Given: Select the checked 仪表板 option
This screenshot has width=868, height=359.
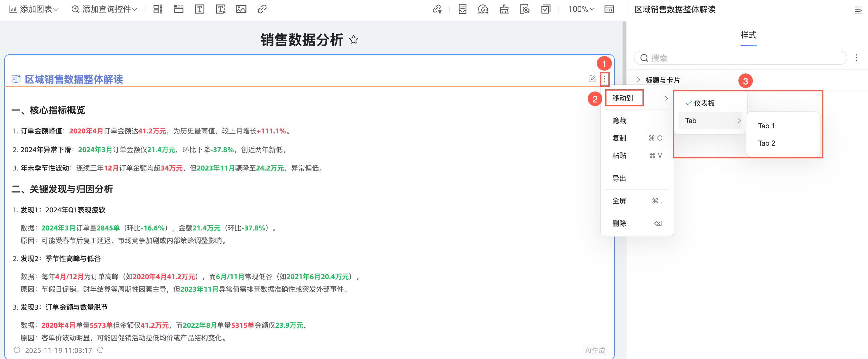Looking at the screenshot, I should (704, 103).
